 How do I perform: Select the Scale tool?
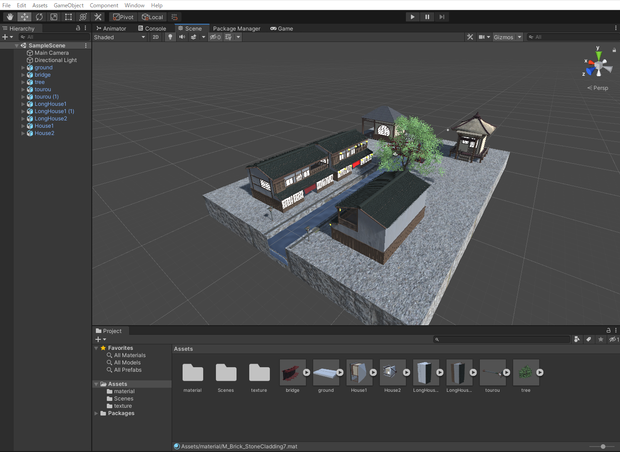click(x=54, y=17)
